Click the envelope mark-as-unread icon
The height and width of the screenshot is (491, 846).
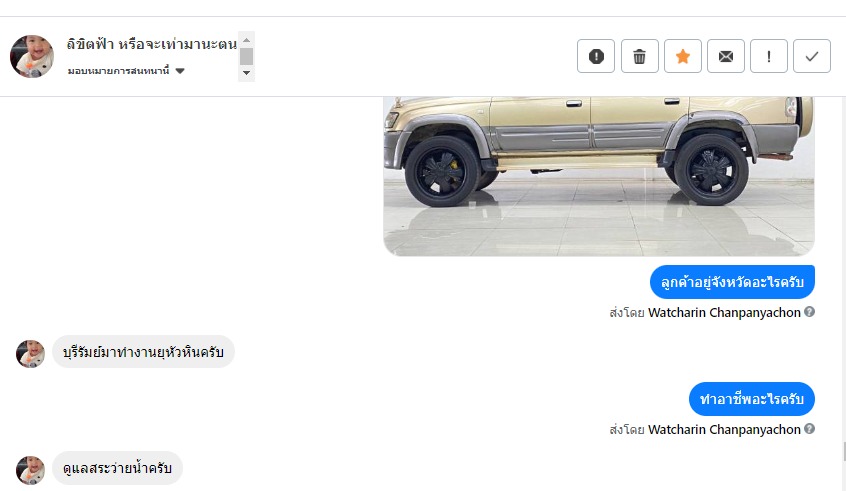[x=726, y=56]
